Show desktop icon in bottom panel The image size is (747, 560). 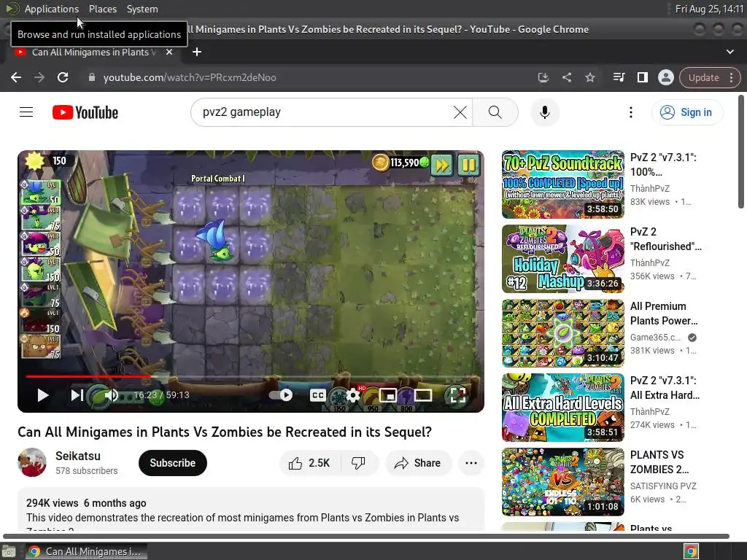(9, 551)
